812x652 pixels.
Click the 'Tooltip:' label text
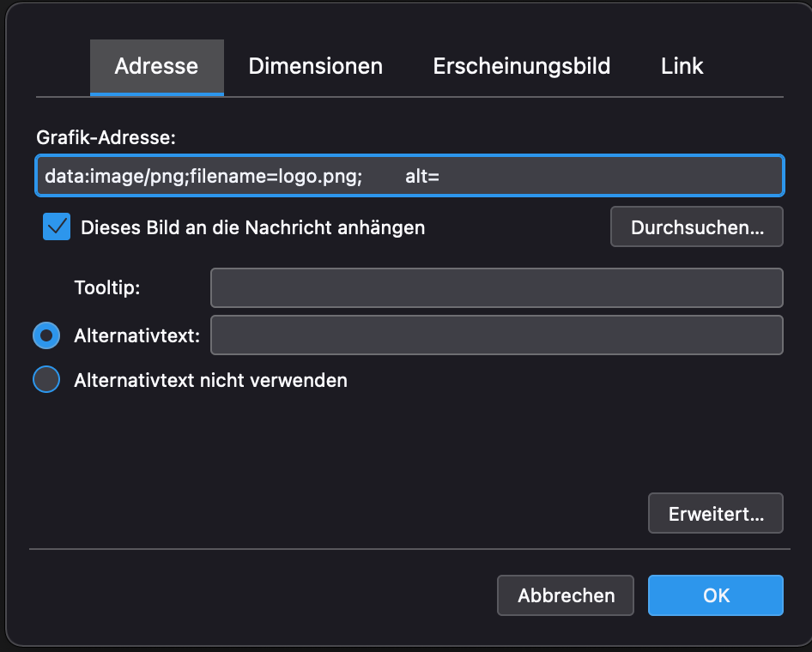coord(107,287)
